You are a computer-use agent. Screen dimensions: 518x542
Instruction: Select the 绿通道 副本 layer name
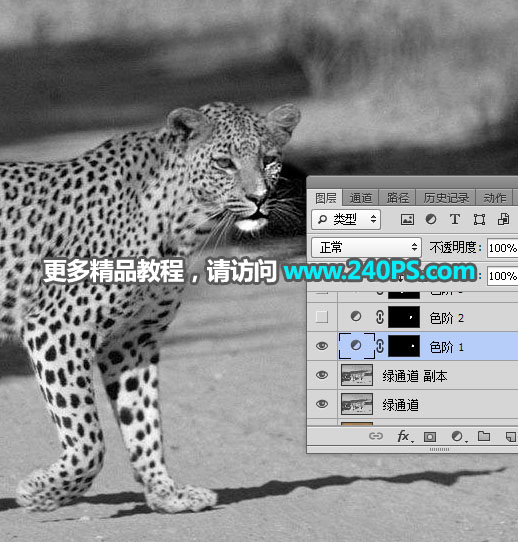[415, 376]
